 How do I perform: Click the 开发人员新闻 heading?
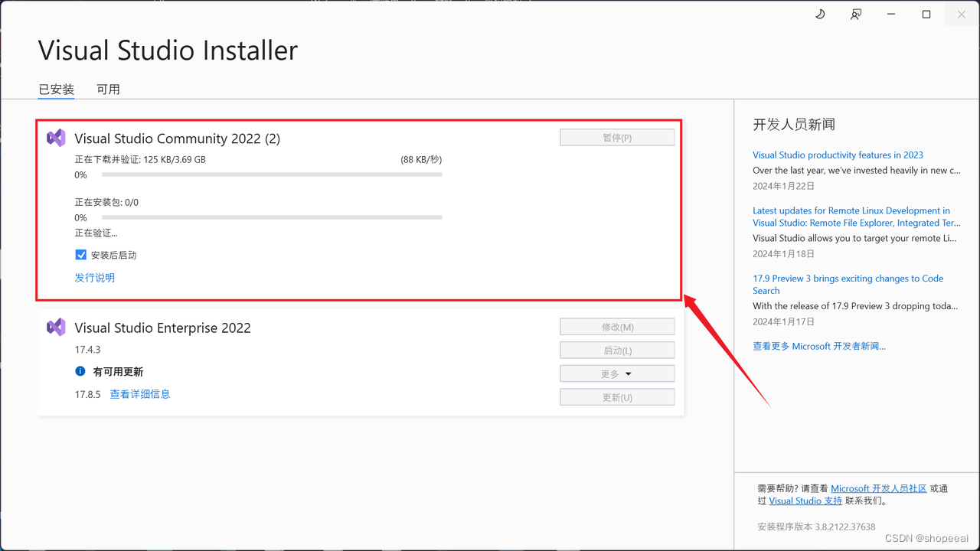click(794, 124)
